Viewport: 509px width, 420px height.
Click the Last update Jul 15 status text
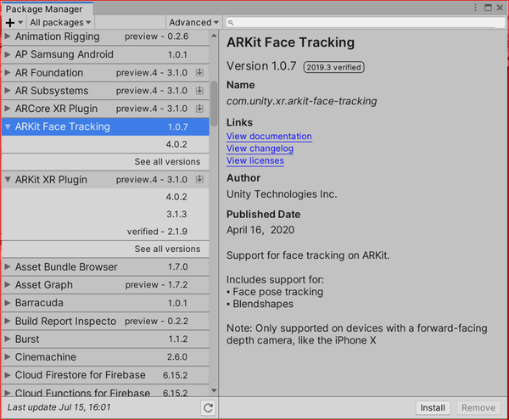point(59,407)
